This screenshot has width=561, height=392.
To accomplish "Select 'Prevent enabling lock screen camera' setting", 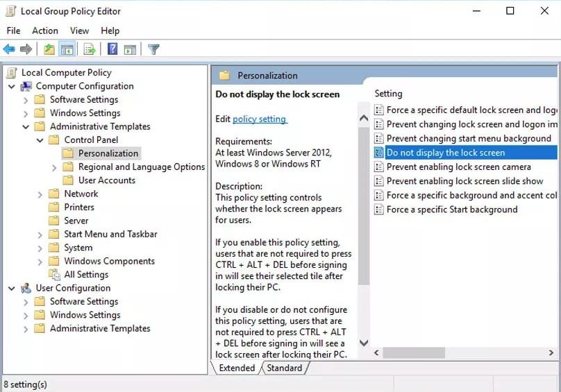I will [x=458, y=167].
